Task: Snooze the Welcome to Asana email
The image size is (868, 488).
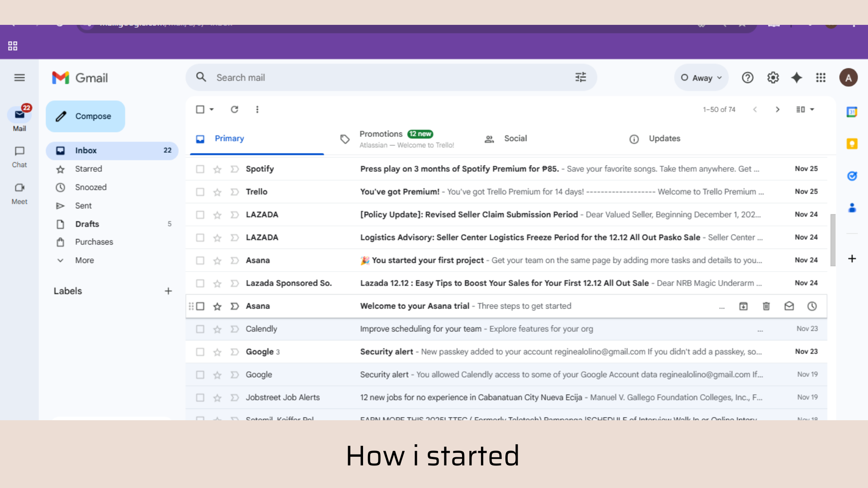Action: [812, 306]
